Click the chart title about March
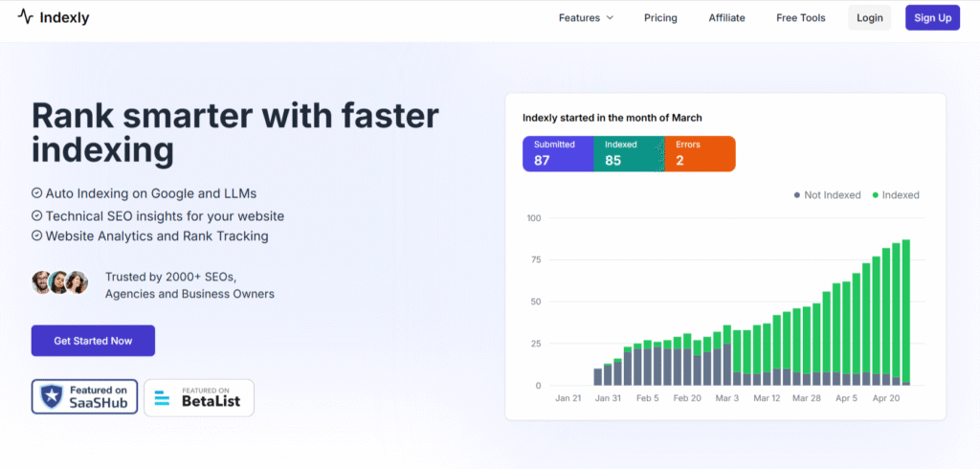The height and width of the screenshot is (469, 980). pos(612,118)
